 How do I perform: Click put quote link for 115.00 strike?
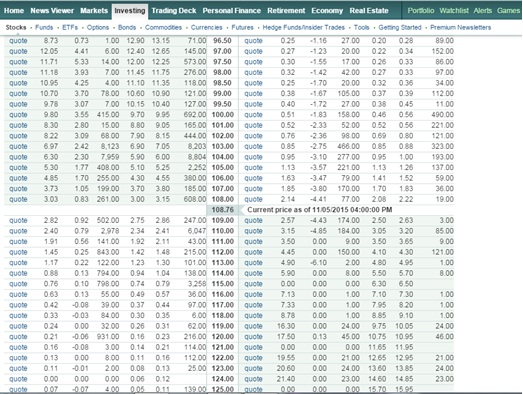(x=253, y=284)
